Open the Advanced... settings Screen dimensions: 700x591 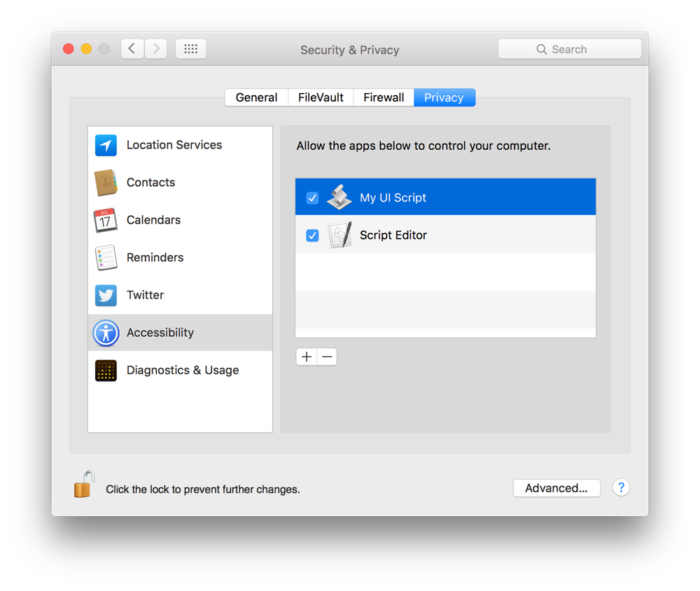pyautogui.click(x=556, y=488)
